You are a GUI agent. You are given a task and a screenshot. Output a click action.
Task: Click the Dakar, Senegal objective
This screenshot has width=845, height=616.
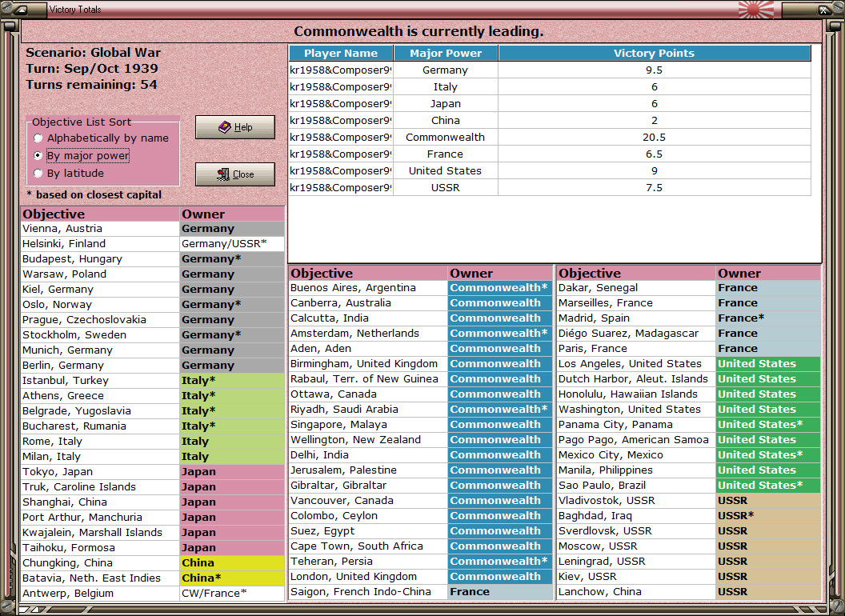coord(636,288)
